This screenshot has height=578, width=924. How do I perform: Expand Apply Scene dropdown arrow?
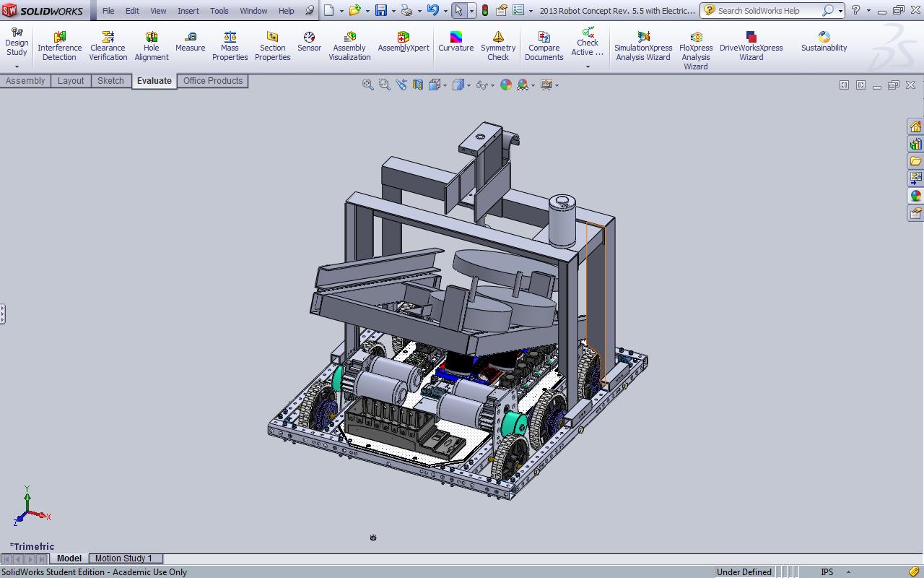click(x=533, y=85)
